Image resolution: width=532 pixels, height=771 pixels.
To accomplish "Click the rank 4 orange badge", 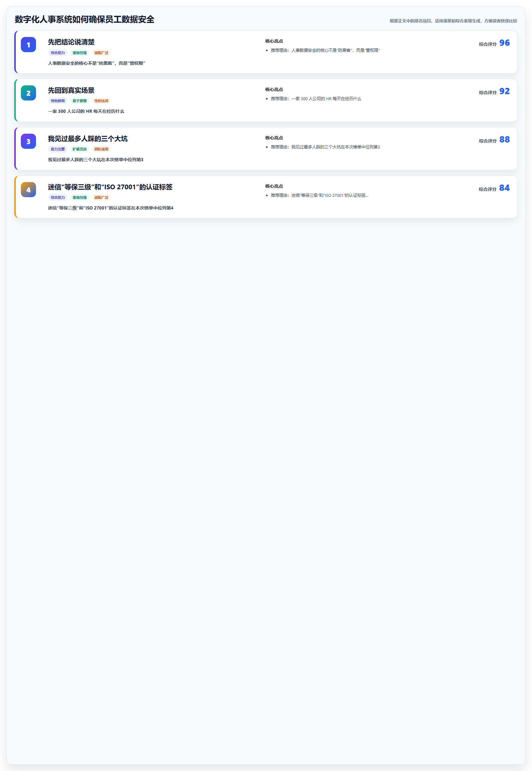I will (28, 190).
